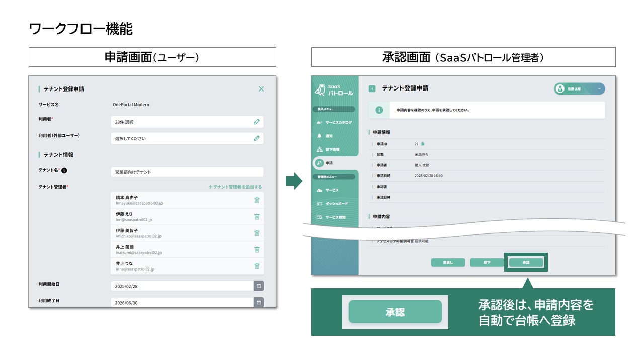Open the 佐藤 太郎 user dropdown
The height and width of the screenshot is (362, 644).
coord(580,88)
